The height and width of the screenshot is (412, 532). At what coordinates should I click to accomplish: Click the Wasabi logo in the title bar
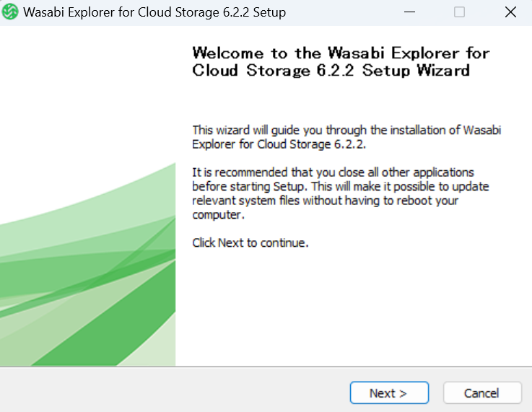click(x=10, y=12)
